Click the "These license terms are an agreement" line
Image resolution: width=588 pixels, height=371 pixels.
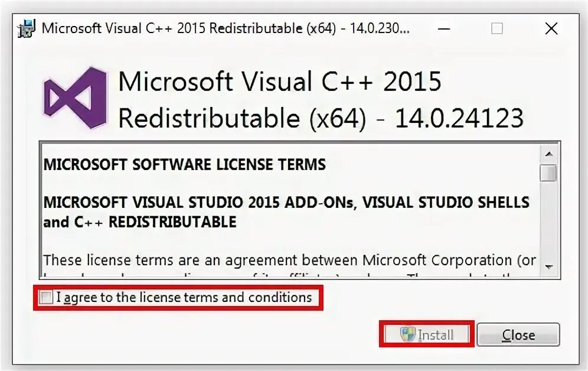[x=290, y=261]
